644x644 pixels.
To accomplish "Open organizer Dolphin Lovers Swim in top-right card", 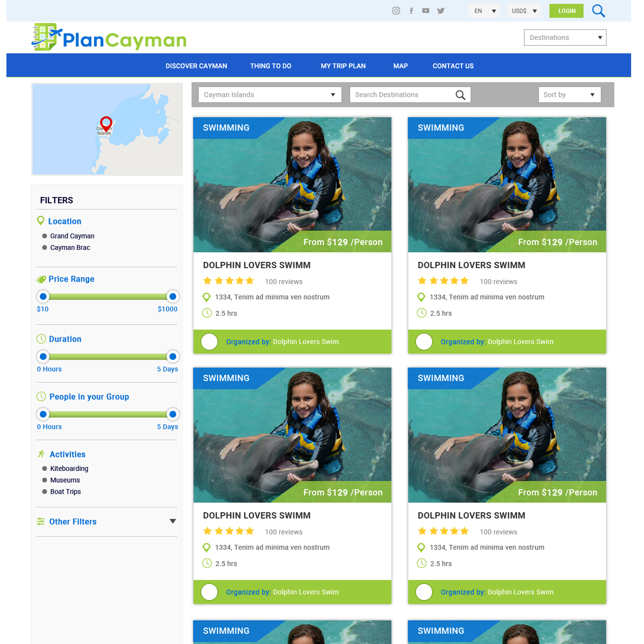I will (x=520, y=342).
